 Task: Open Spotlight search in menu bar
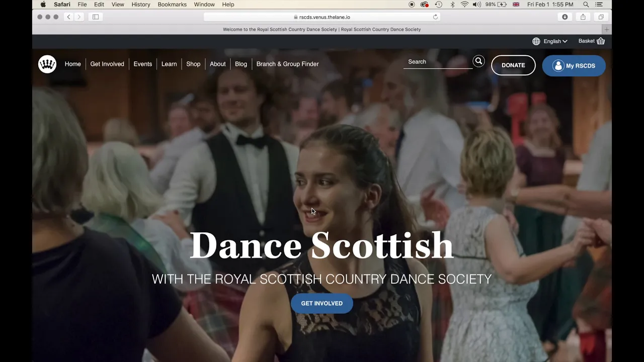[x=586, y=5]
